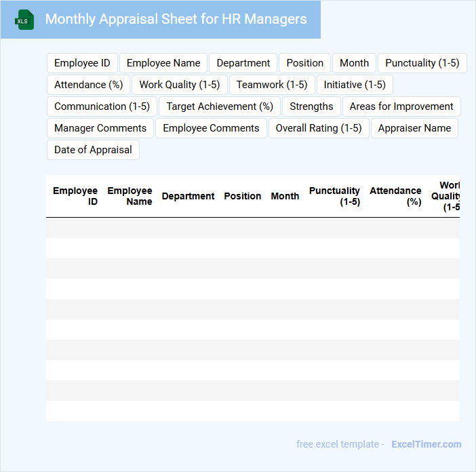Click the first empty table row

click(x=252, y=228)
